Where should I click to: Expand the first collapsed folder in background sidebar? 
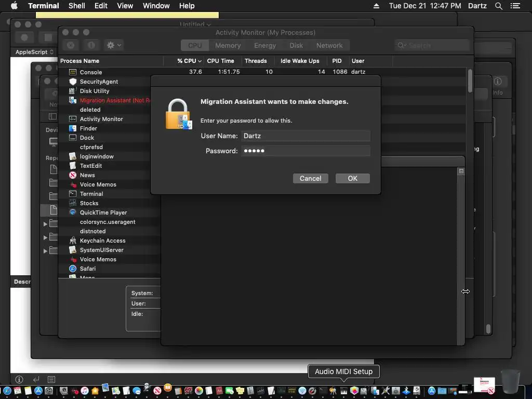(46, 224)
